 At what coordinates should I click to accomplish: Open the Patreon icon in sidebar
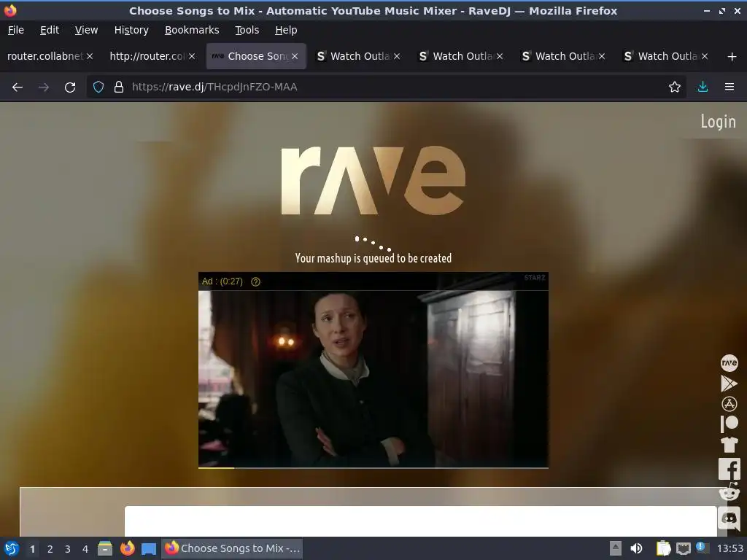click(x=729, y=424)
